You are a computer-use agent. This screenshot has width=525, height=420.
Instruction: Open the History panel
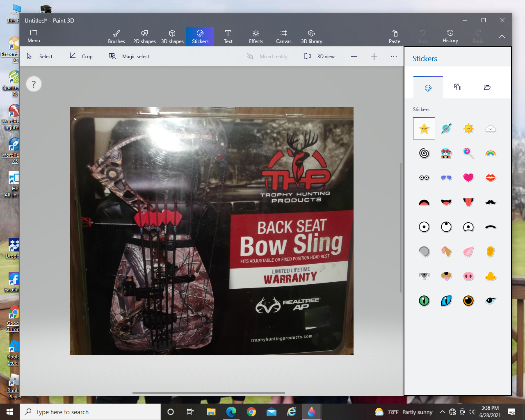click(x=450, y=37)
